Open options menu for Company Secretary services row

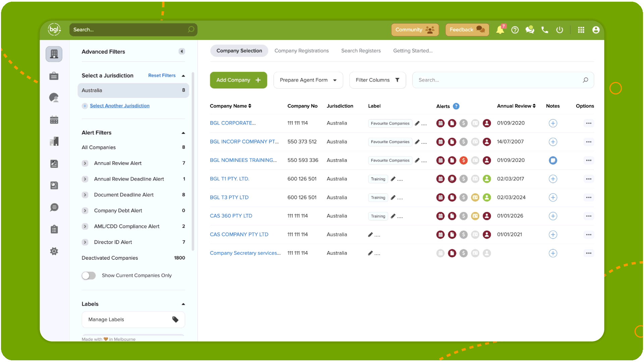(589, 253)
